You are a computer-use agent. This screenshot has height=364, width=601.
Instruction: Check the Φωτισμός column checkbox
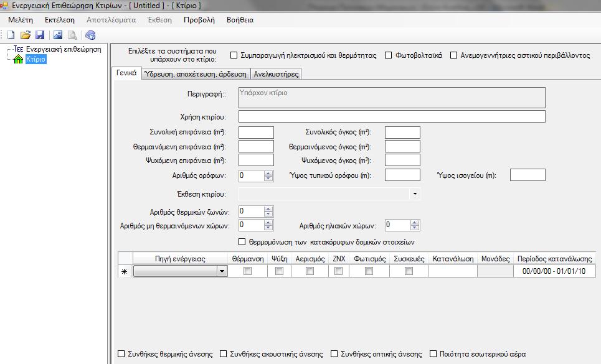pyautogui.click(x=369, y=271)
